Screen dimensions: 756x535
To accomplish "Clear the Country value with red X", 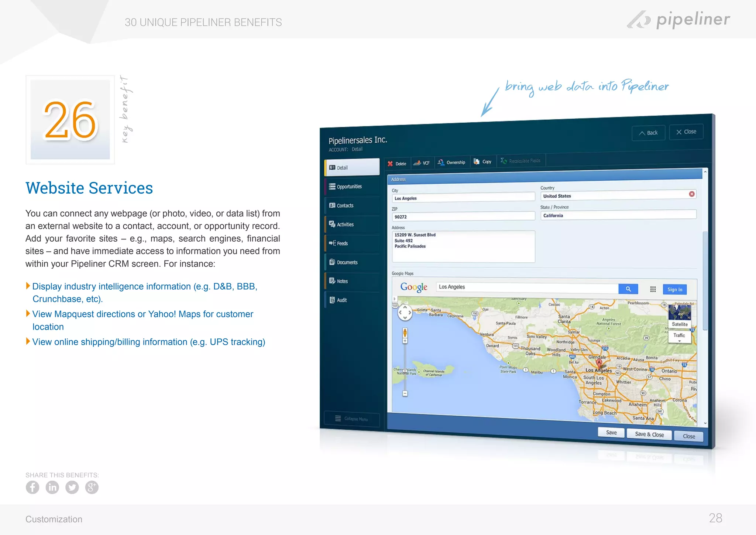I will point(692,194).
